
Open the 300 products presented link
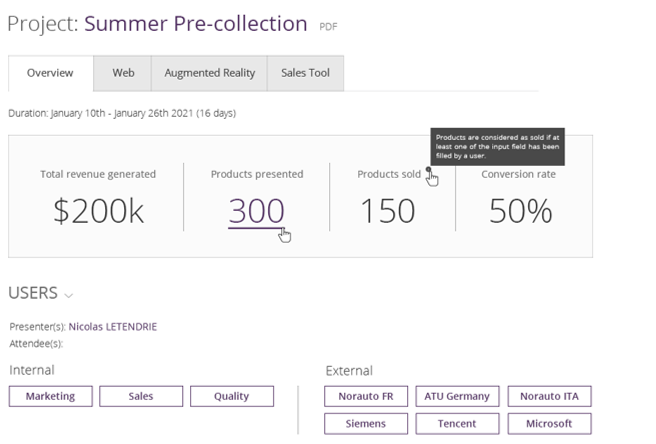256,210
